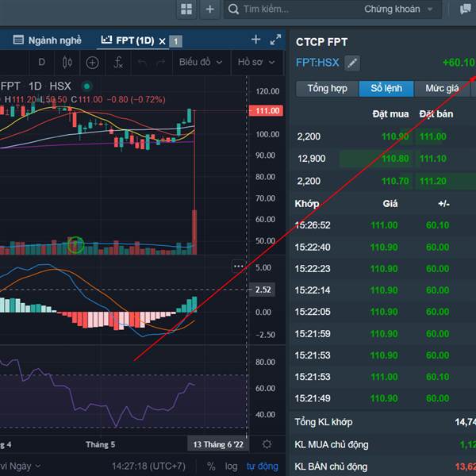Select the 15:22:14 matched trade row
This screenshot has height=476, width=476.
[x=384, y=290]
